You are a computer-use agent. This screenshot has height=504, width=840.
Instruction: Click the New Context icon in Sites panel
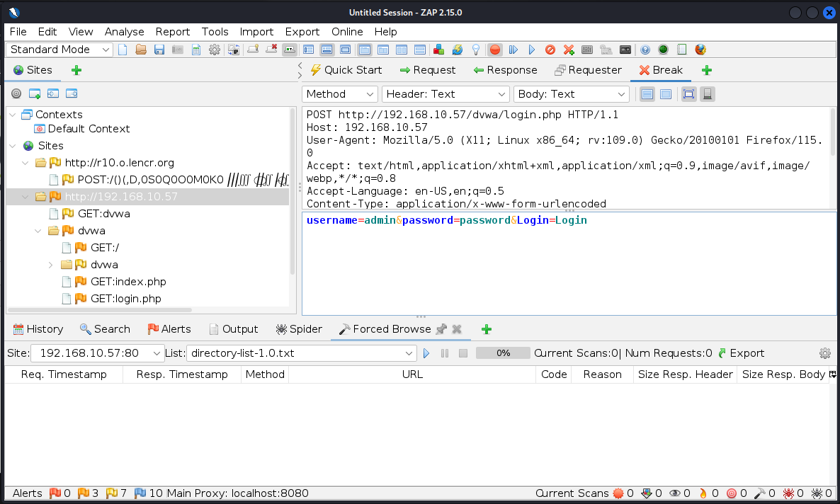tap(35, 93)
